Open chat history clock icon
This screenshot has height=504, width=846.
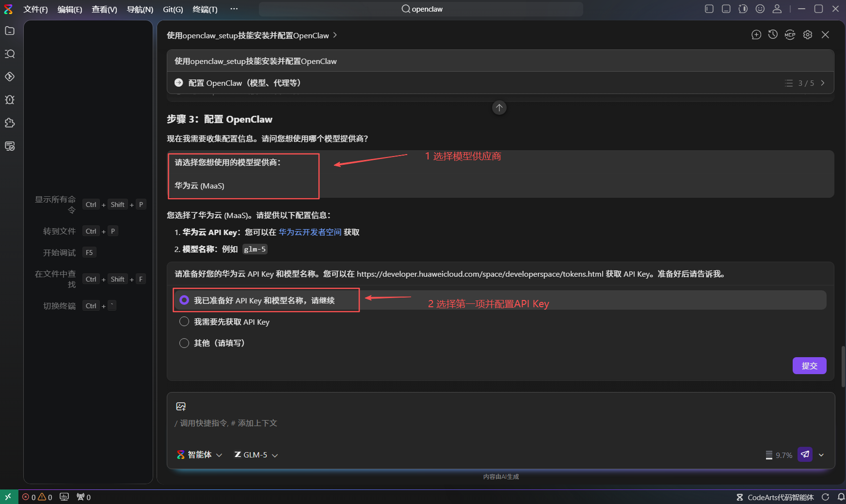coord(773,35)
